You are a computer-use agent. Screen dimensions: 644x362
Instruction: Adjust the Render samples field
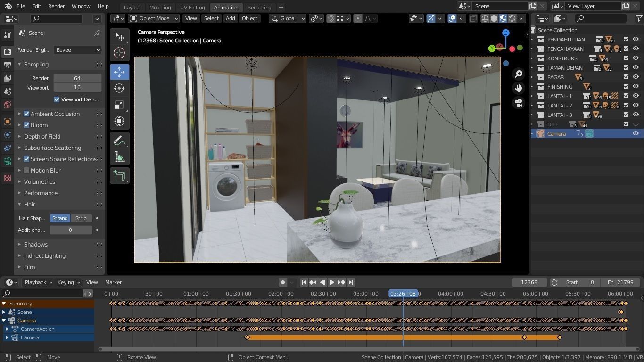tap(77, 78)
